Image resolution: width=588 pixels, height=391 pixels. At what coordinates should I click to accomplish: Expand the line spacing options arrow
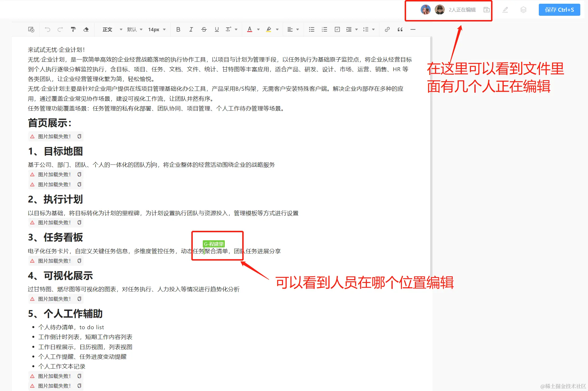[x=374, y=29]
